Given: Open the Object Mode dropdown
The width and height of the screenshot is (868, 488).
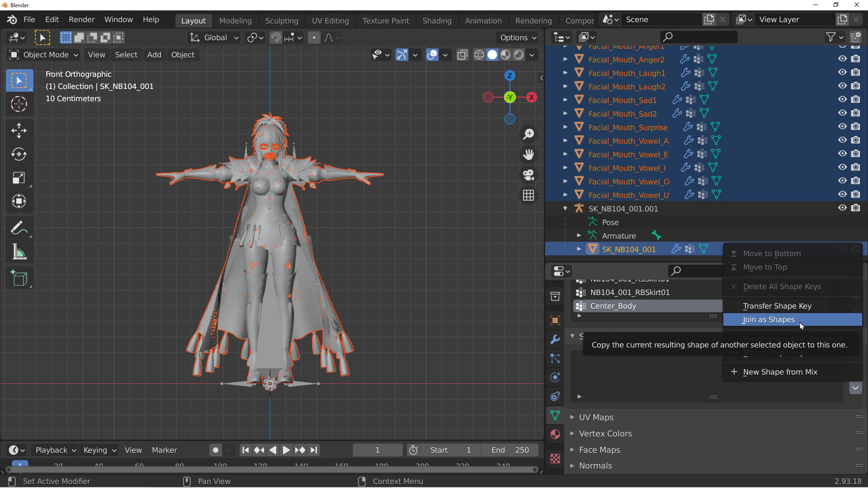Looking at the screenshot, I should (x=44, y=55).
